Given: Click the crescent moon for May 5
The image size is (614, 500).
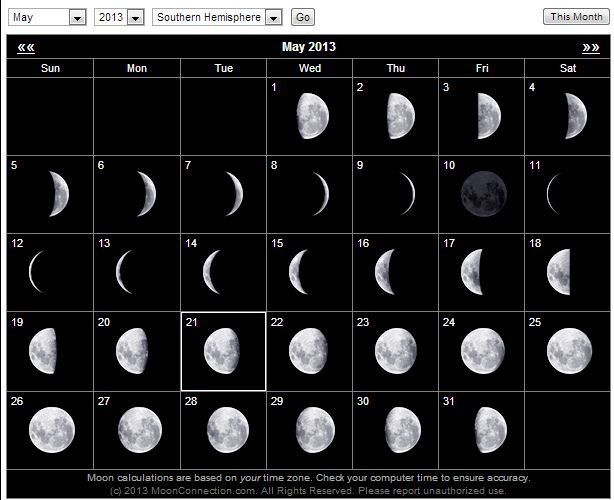Looking at the screenshot, I should [x=59, y=194].
